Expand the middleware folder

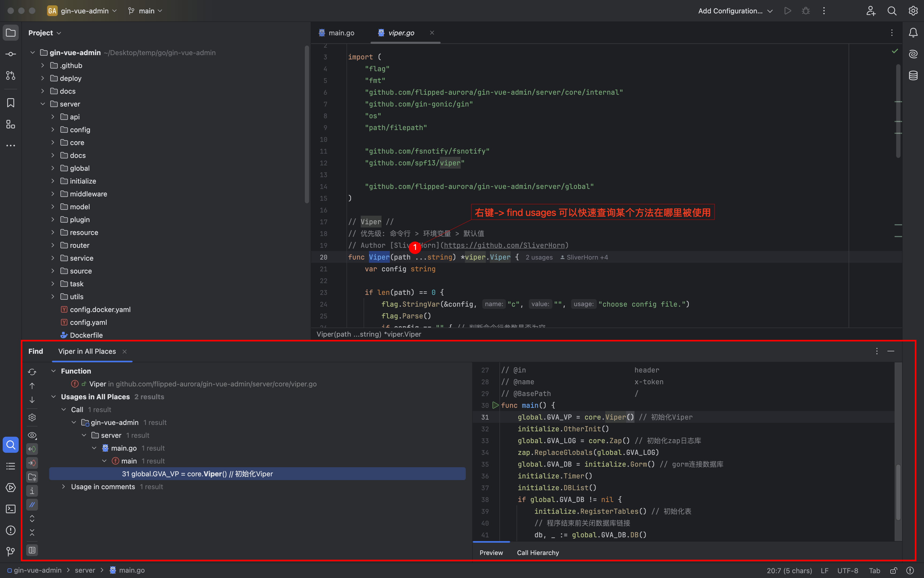click(53, 194)
